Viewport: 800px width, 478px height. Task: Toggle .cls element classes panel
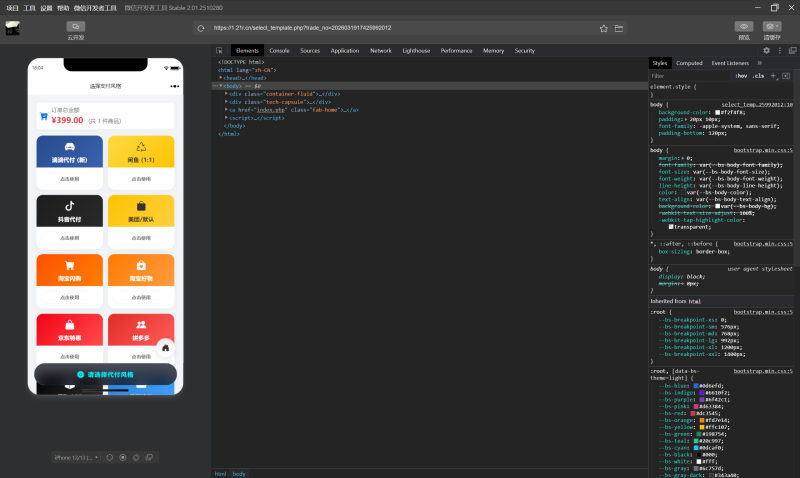click(759, 76)
